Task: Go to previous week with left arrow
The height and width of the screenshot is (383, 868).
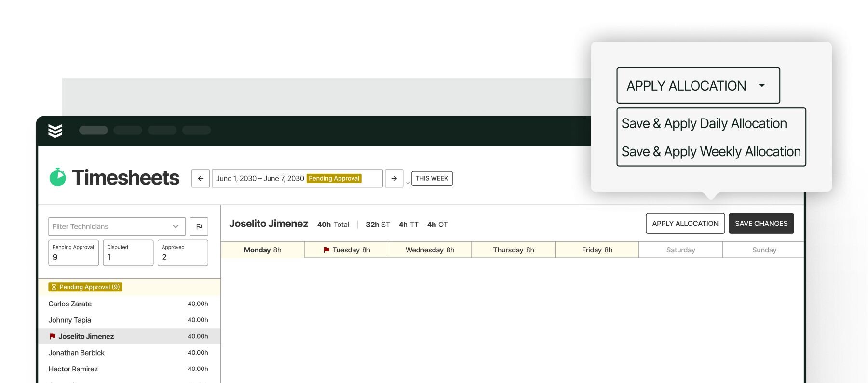Action: pos(201,178)
